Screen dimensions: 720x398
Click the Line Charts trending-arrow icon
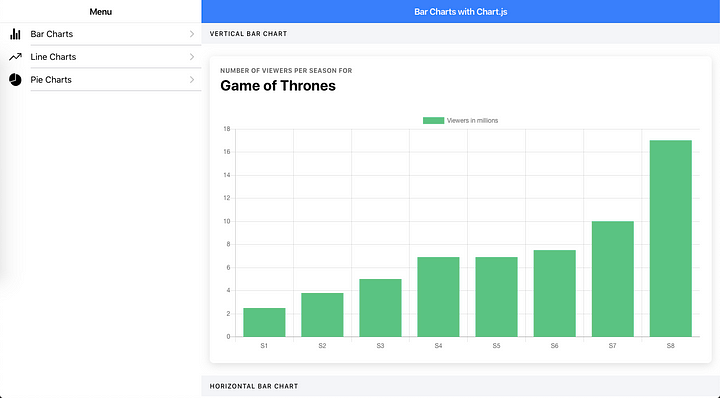point(15,57)
